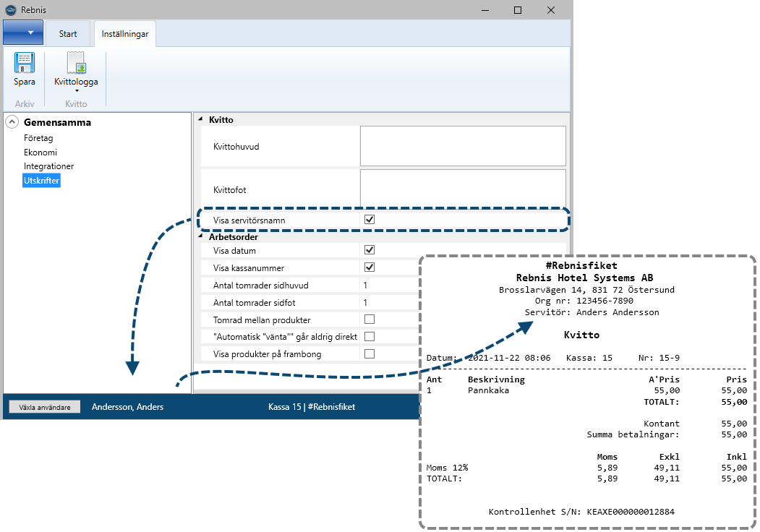This screenshot has height=532, width=760.
Task: Collapse the Kvitto settings group
Action: 200,119
